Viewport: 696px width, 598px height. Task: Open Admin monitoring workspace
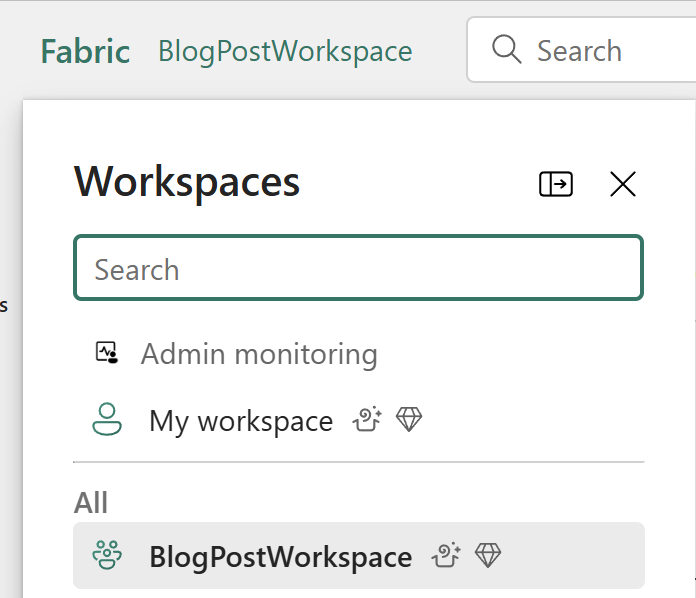tap(259, 354)
